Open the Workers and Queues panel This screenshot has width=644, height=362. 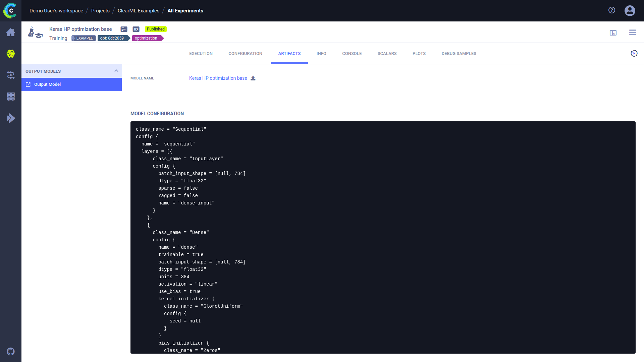11,118
